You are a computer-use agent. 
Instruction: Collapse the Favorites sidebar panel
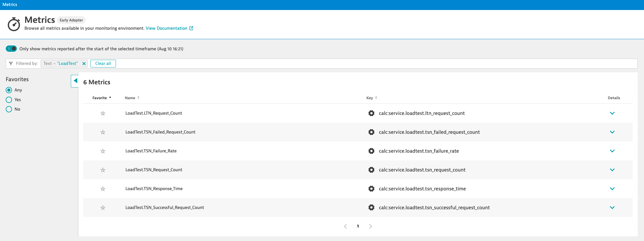click(75, 81)
